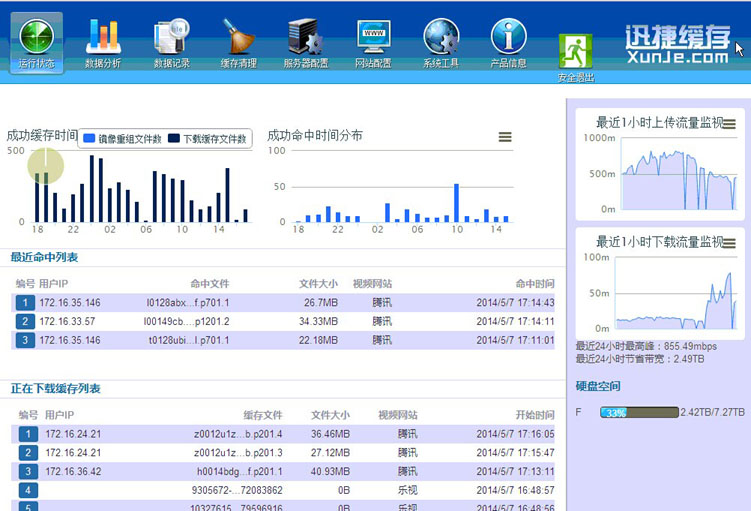The width and height of the screenshot is (751, 511).
Task: Click the 最近24小时最高峰 855.49mbps text
Action: click(x=646, y=346)
